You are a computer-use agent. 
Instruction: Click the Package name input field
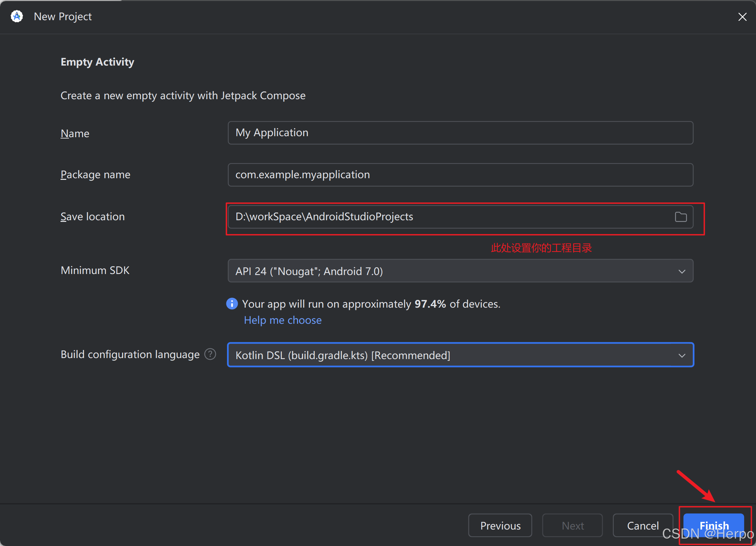pyautogui.click(x=460, y=175)
